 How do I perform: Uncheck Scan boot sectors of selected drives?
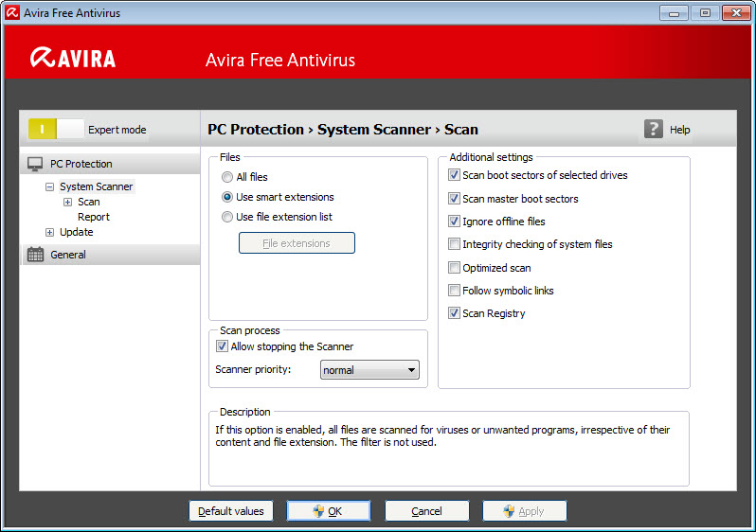(x=454, y=175)
